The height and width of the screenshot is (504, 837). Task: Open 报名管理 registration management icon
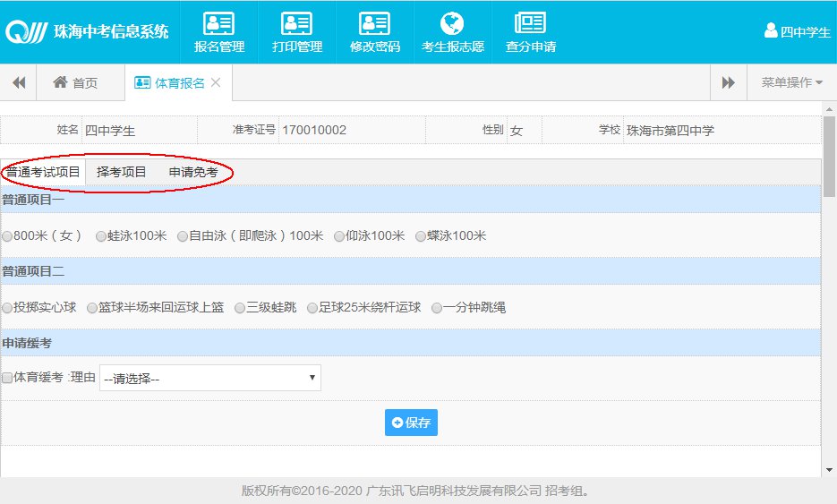(218, 24)
